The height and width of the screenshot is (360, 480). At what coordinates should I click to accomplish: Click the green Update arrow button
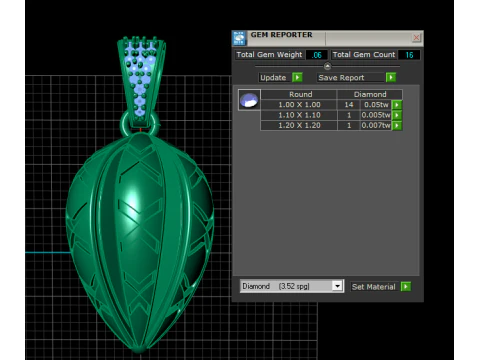tap(297, 78)
